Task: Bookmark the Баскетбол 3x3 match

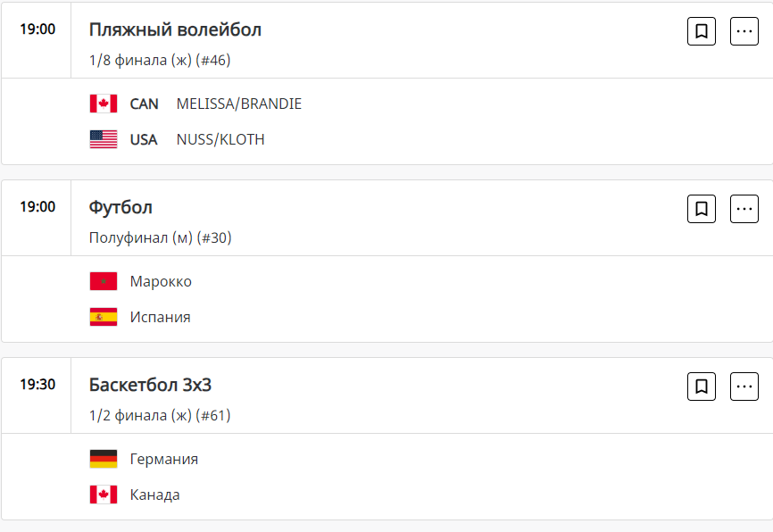Action: (702, 387)
